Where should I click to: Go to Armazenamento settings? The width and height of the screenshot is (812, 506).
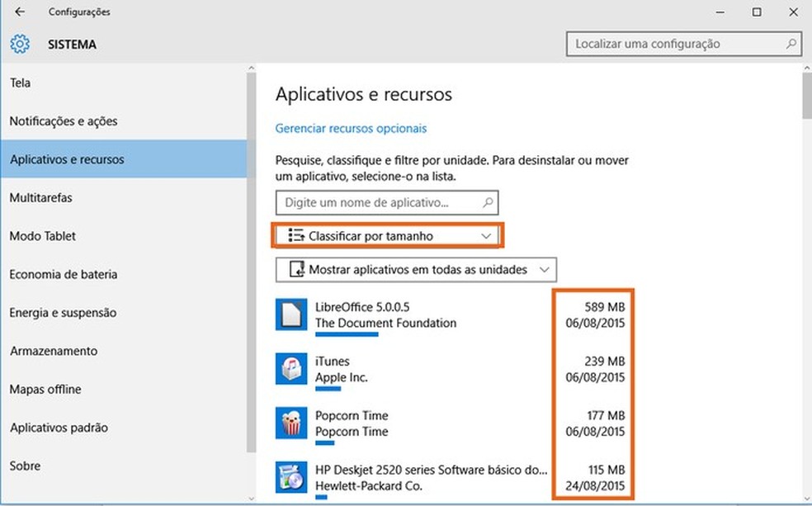(x=54, y=352)
